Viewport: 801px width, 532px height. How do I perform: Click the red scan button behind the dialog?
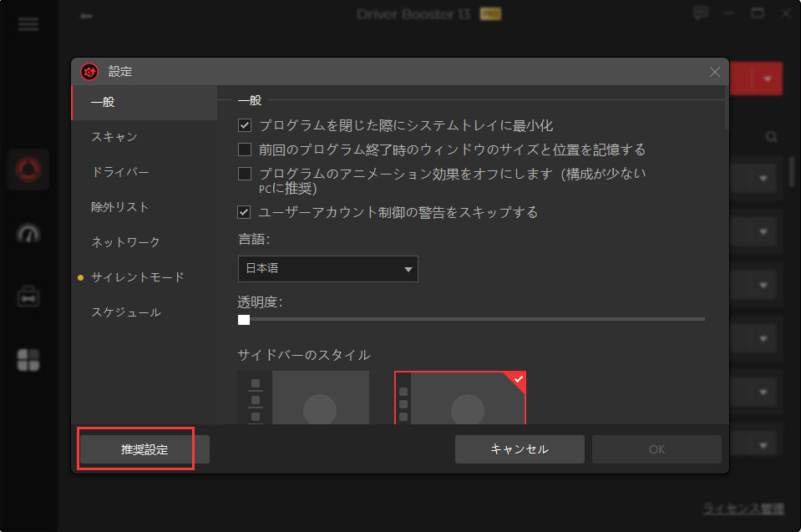(x=741, y=79)
